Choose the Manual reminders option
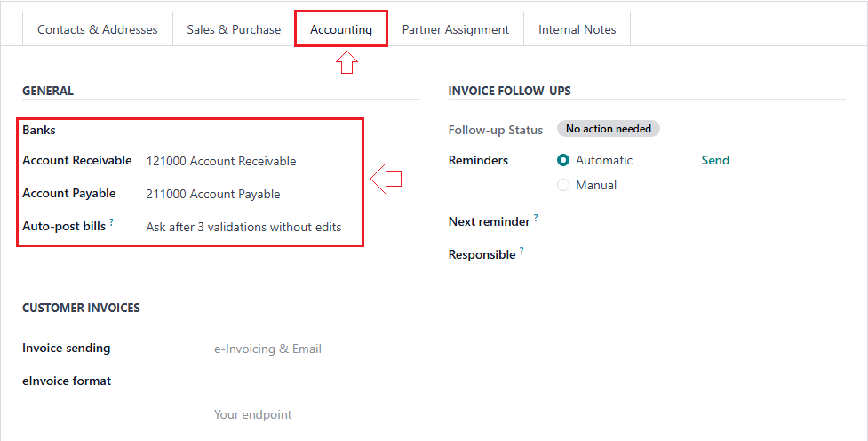Viewport: 868px width, 441px height. pyautogui.click(x=563, y=185)
